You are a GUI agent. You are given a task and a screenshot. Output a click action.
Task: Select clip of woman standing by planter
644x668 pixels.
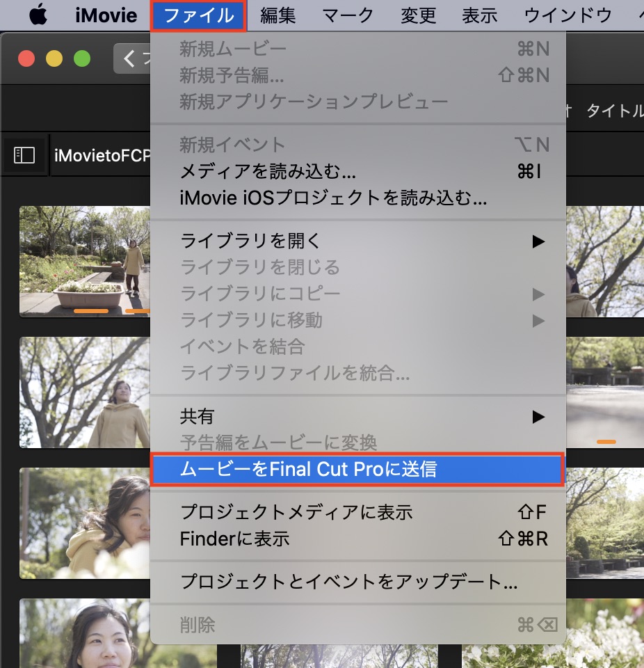pos(85,261)
